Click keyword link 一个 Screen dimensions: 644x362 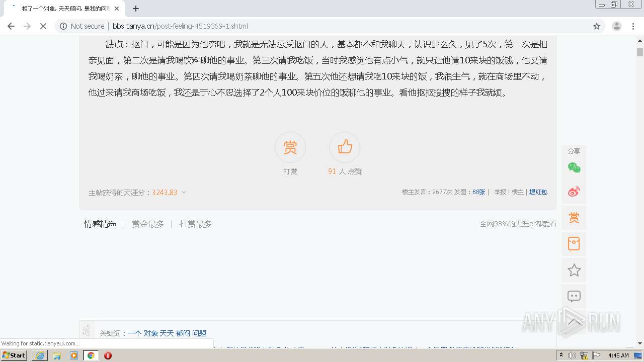click(x=134, y=333)
